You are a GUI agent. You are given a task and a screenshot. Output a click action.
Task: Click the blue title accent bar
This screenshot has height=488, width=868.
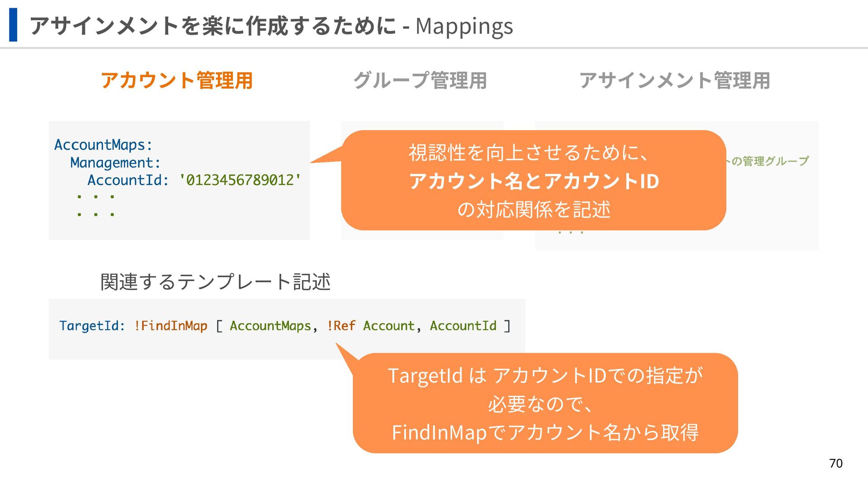(x=13, y=25)
